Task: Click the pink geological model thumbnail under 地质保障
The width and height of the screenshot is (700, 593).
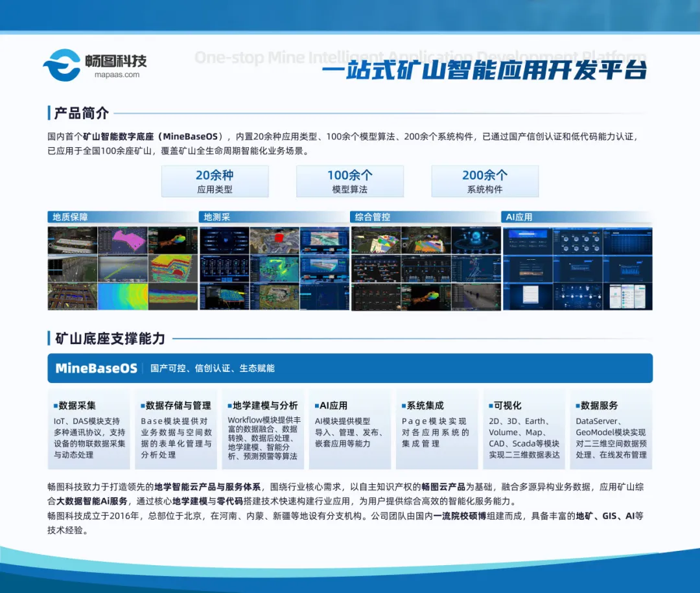Action: [122, 240]
